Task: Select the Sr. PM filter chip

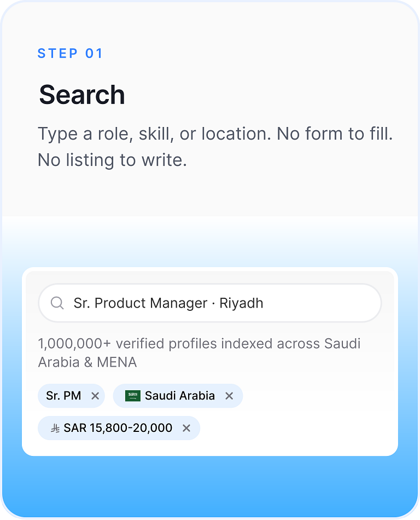Action: [x=71, y=395]
